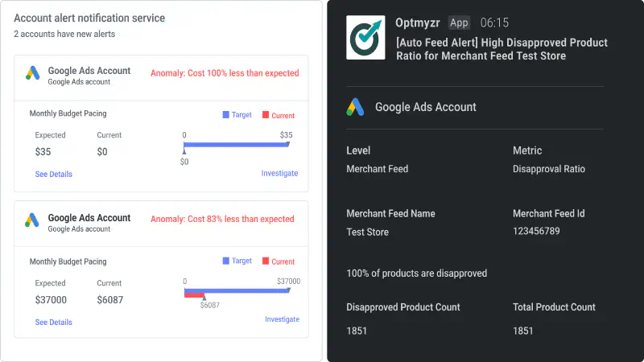Click the 'Test Store' feed name value
Viewport: 644px width, 362px height.
coord(367,232)
